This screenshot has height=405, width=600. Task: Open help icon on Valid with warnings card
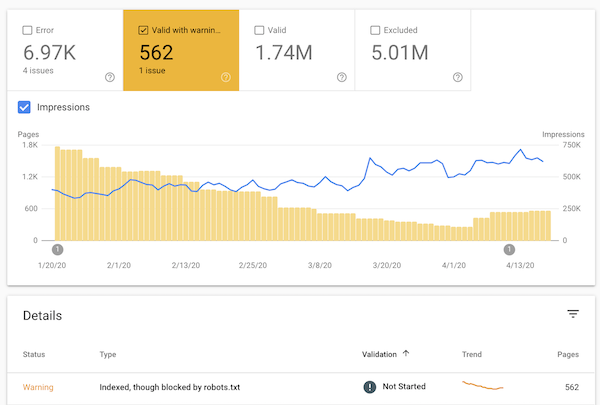click(226, 77)
